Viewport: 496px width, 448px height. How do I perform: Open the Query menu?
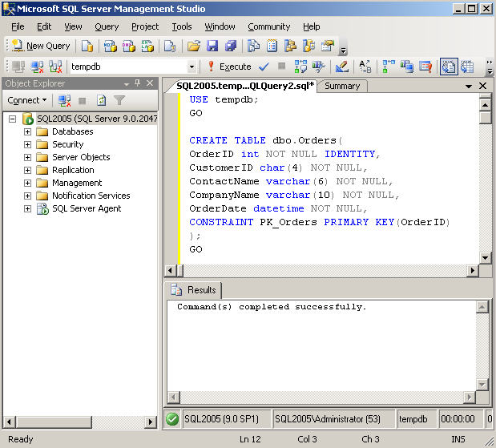click(x=107, y=27)
